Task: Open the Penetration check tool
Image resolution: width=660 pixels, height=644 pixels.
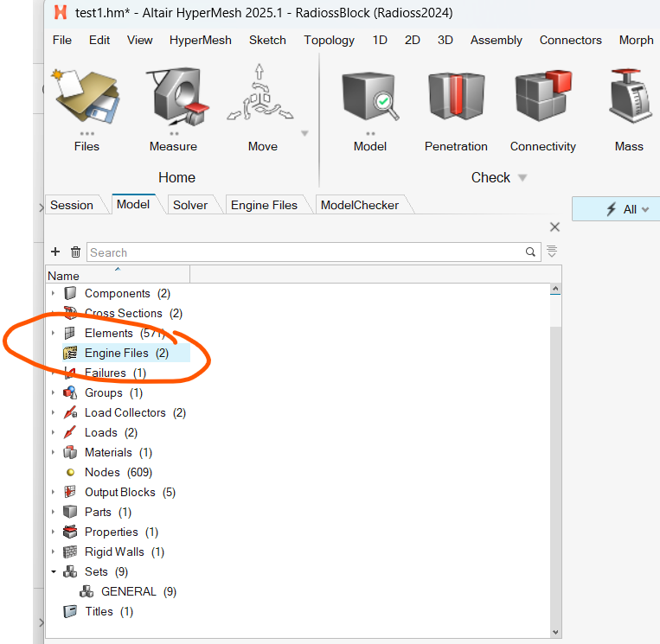Action: (456, 97)
